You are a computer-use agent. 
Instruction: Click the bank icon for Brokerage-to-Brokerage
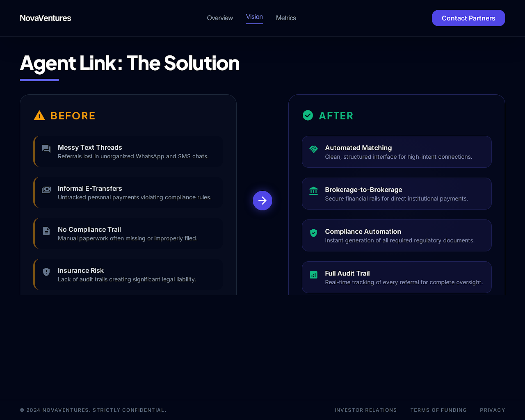313,191
